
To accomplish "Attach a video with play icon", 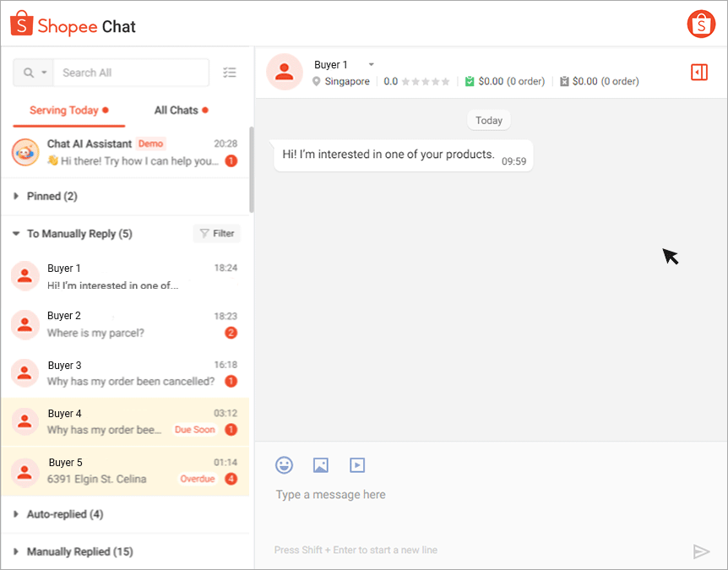I will pyautogui.click(x=357, y=464).
